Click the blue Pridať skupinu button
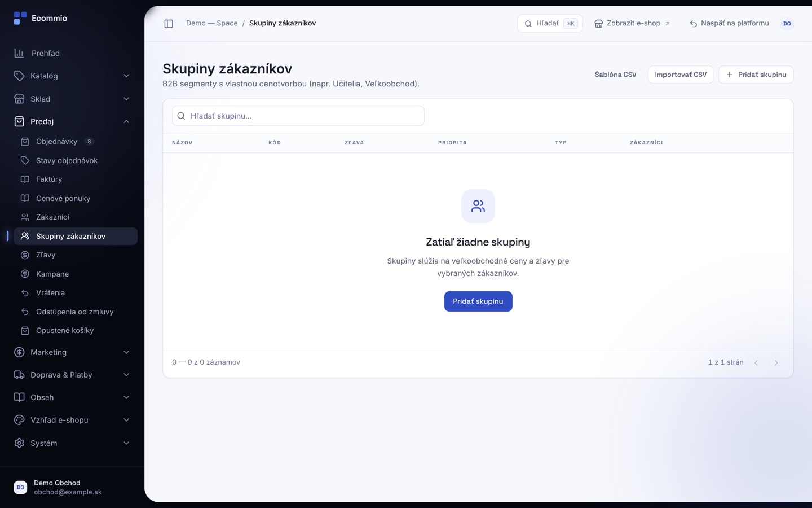812x508 pixels. tap(478, 301)
